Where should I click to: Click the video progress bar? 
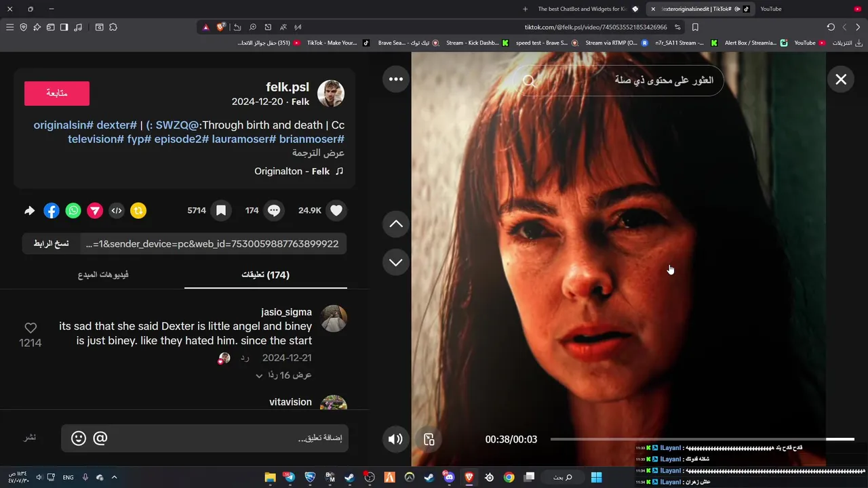tap(702, 439)
